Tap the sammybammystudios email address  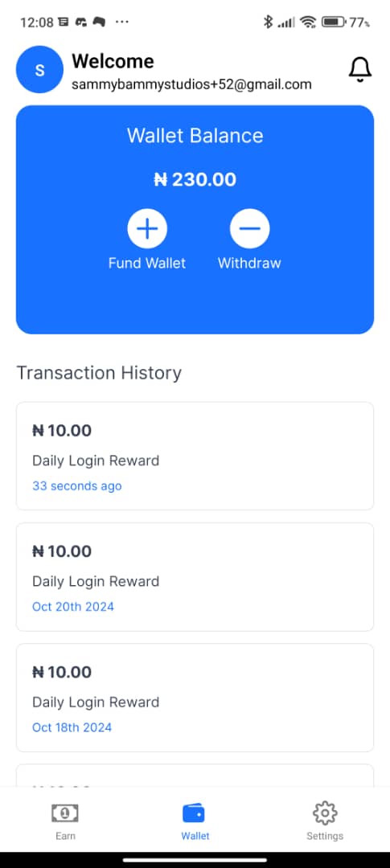point(191,84)
